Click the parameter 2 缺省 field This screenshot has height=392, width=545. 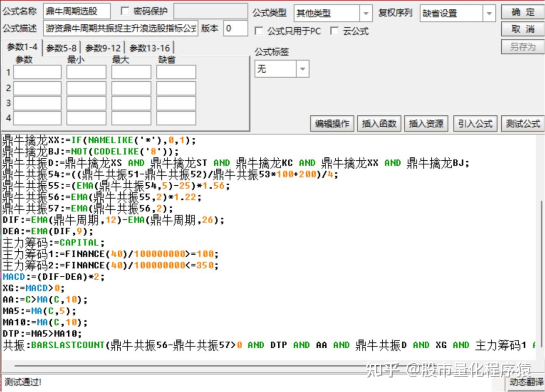pyautogui.click(x=176, y=88)
